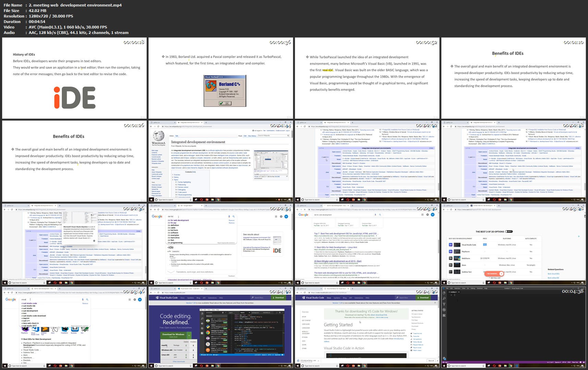The width and height of the screenshot is (588, 370).
Task: Open the Other downloads link in the 00:04:02 frame
Action: tap(179, 361)
